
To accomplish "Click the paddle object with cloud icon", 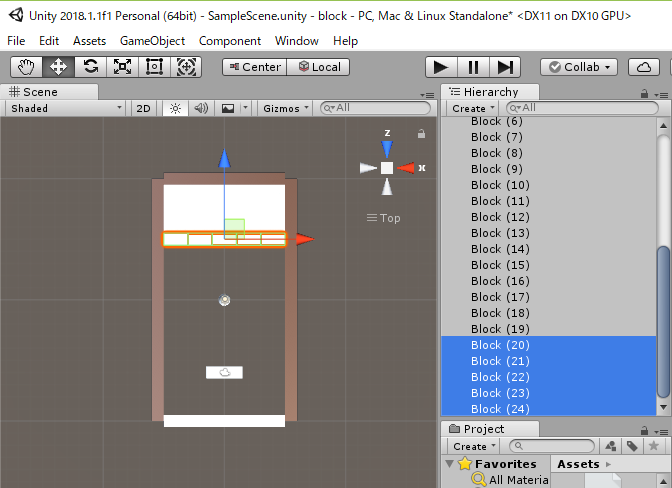I will tap(224, 372).
